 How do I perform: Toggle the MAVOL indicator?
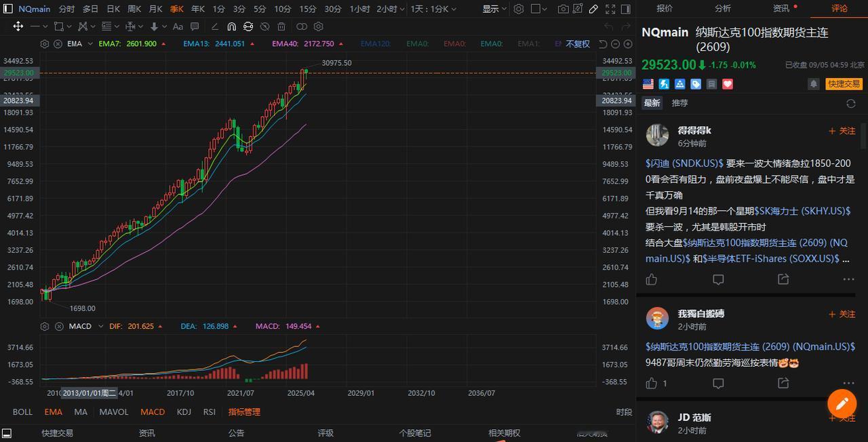[x=114, y=411]
